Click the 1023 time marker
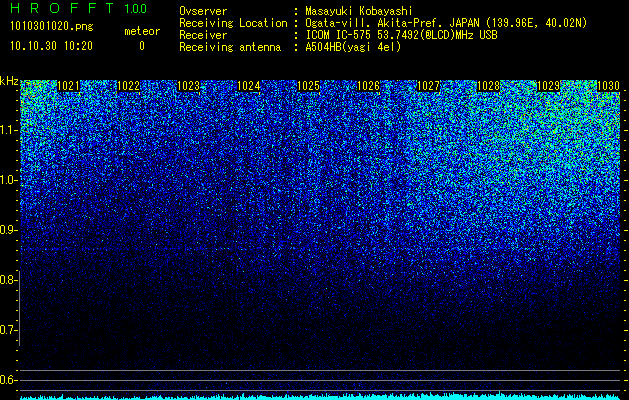The width and height of the screenshot is (629, 400). click(x=189, y=86)
